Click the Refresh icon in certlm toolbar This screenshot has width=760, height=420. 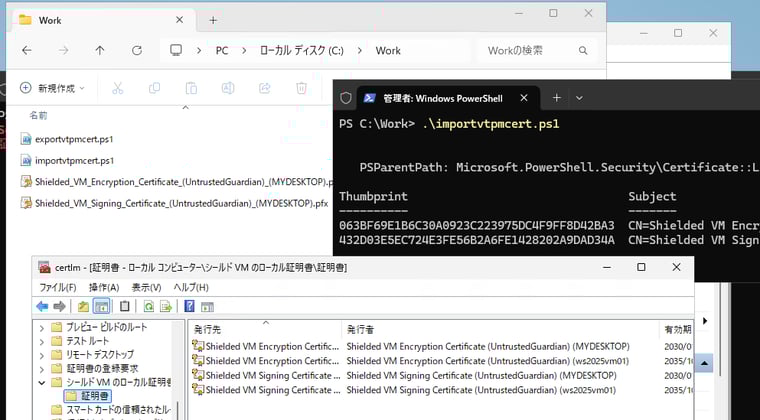(x=148, y=306)
